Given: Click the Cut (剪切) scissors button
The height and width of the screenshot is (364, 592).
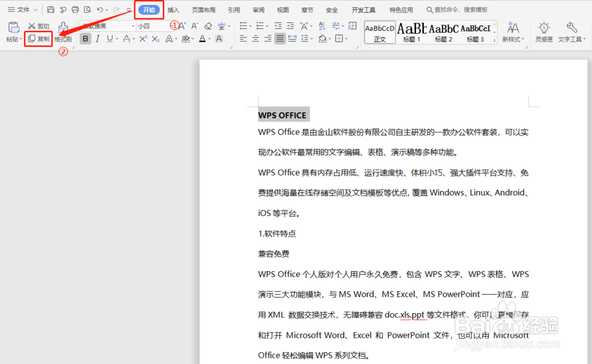Looking at the screenshot, I should click(x=39, y=26).
